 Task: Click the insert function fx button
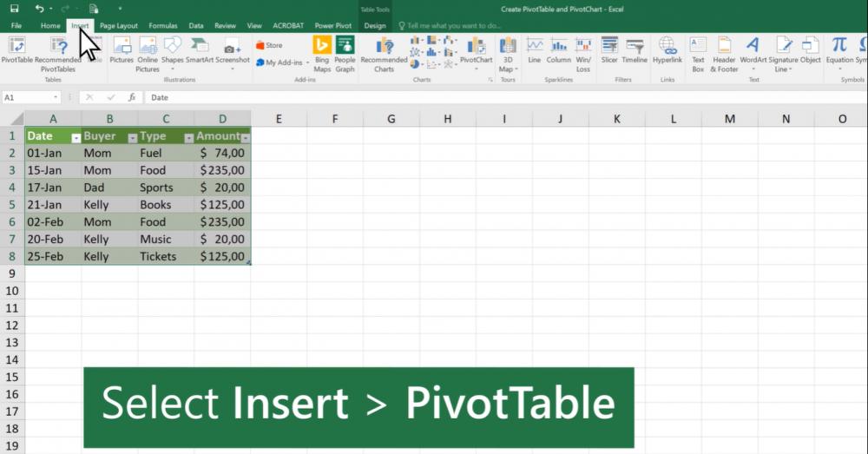132,97
